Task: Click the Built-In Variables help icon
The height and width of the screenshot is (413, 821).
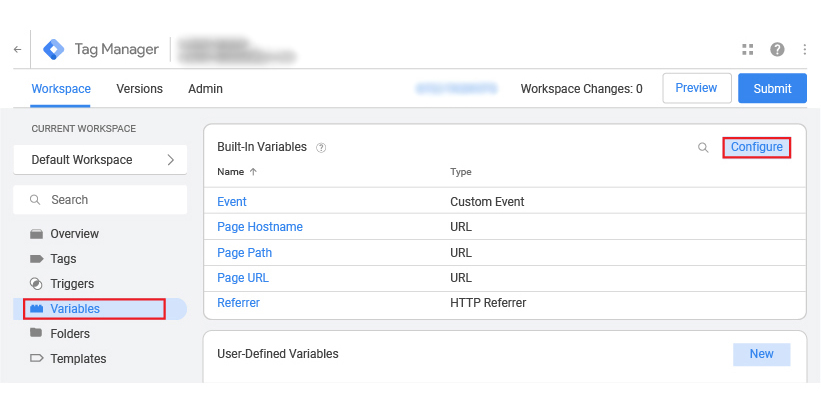Action: click(x=321, y=148)
